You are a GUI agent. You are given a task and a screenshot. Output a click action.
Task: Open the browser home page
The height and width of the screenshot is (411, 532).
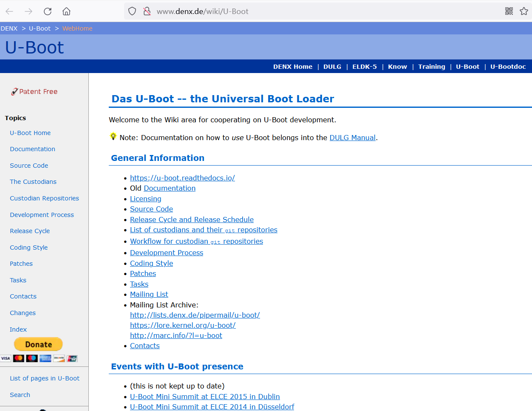coord(66,11)
